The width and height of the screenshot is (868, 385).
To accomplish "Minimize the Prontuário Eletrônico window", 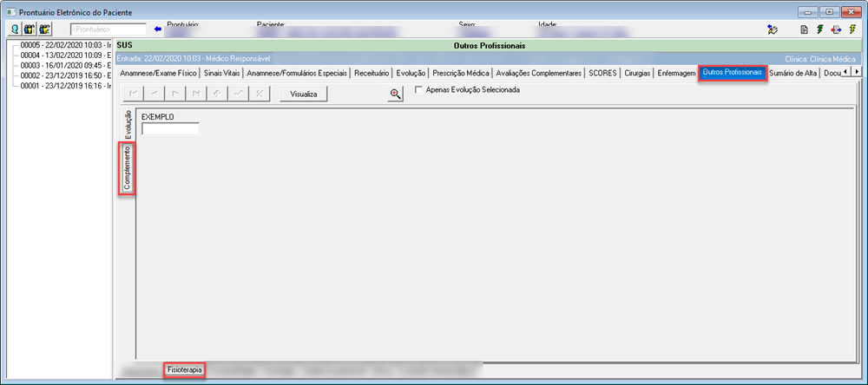I will point(809,11).
